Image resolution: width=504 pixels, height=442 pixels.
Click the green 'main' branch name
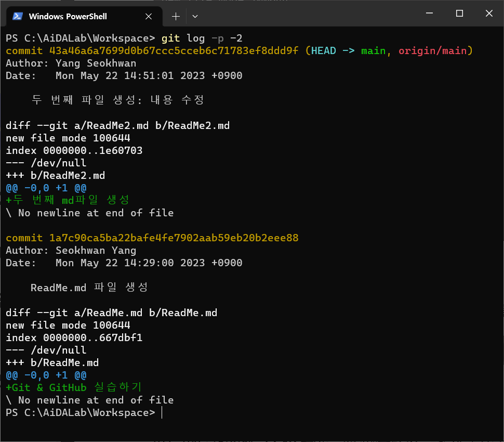pyautogui.click(x=373, y=51)
